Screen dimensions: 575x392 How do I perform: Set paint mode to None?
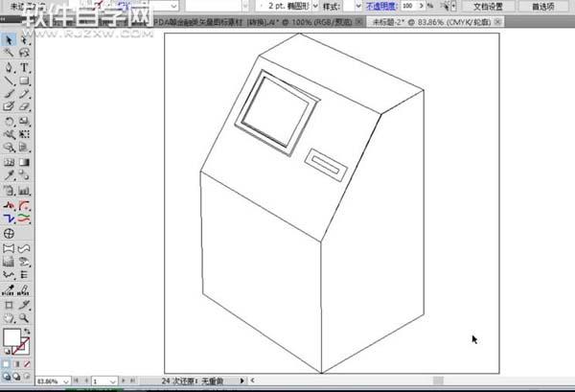tap(27, 364)
